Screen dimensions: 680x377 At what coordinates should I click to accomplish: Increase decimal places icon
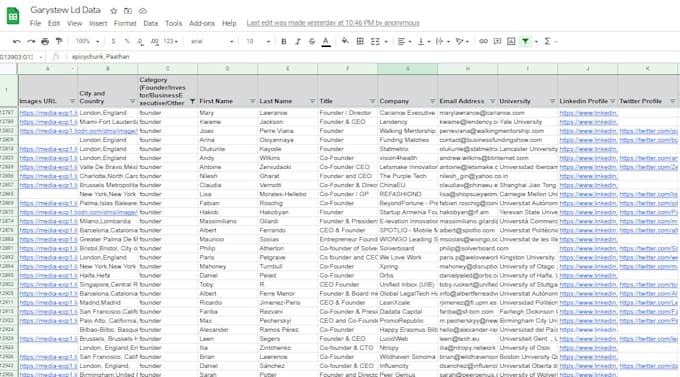(x=154, y=41)
